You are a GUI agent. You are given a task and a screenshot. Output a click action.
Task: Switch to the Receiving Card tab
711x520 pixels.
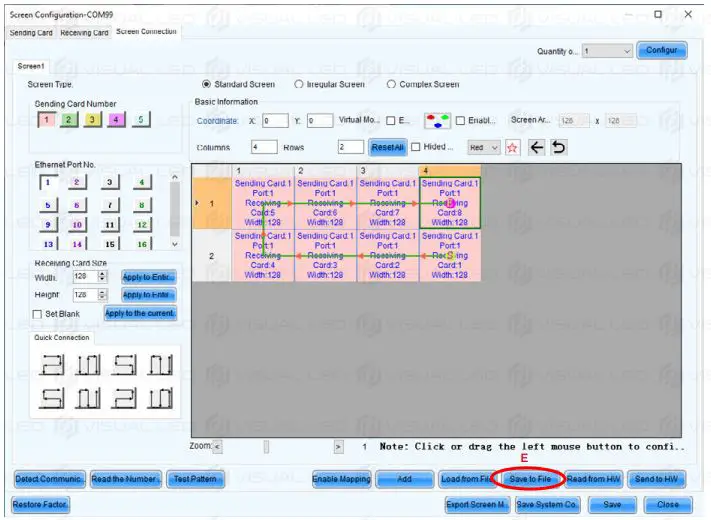coord(84,33)
